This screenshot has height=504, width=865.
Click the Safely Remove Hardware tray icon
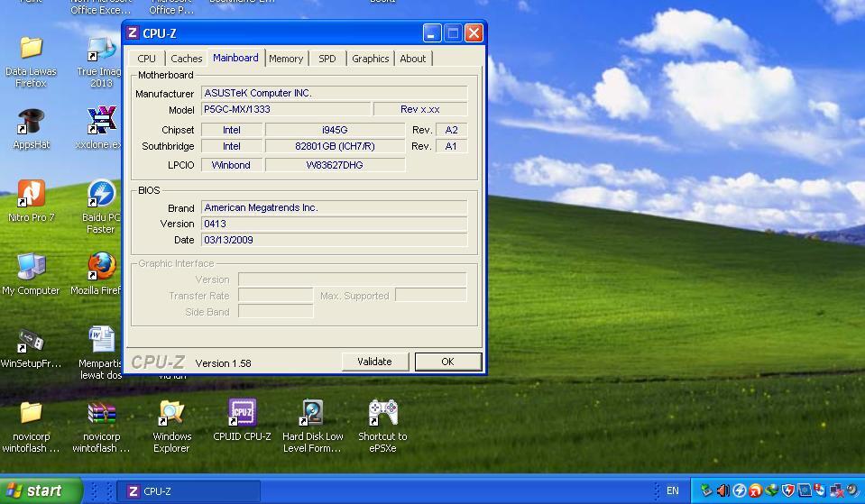[x=706, y=490]
